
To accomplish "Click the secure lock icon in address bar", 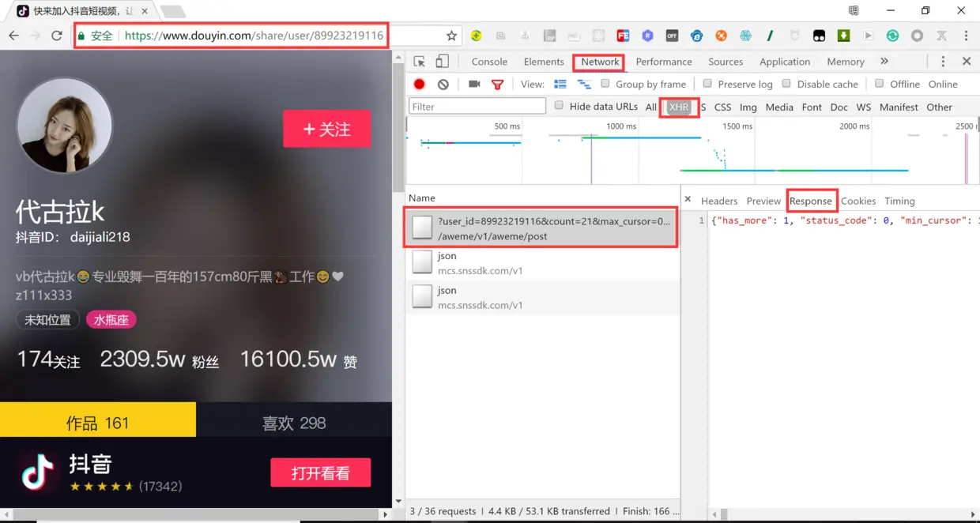I will click(81, 36).
